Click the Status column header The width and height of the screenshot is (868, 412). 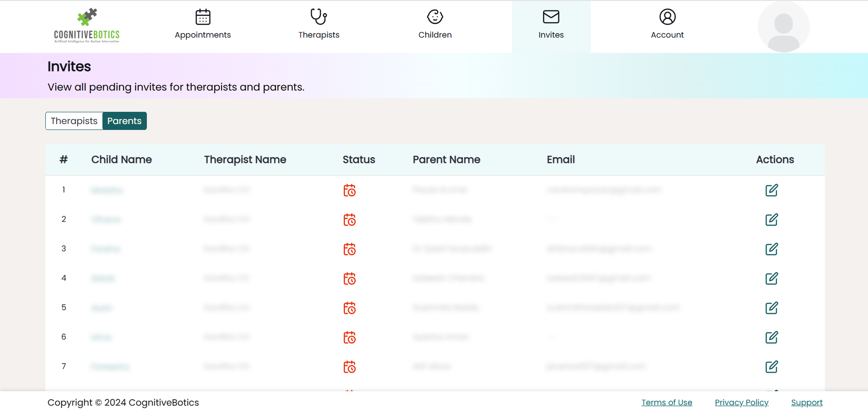click(x=359, y=159)
